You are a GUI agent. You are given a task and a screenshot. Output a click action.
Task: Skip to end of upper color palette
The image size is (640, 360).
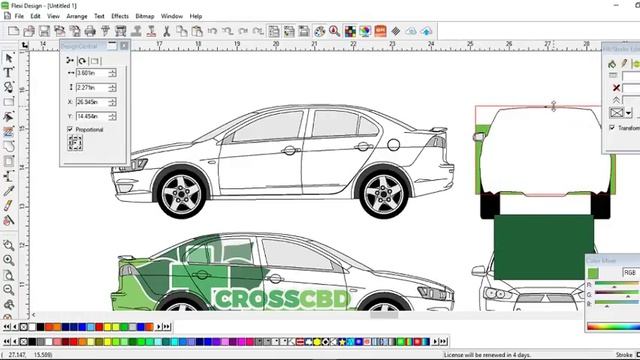[167, 327]
